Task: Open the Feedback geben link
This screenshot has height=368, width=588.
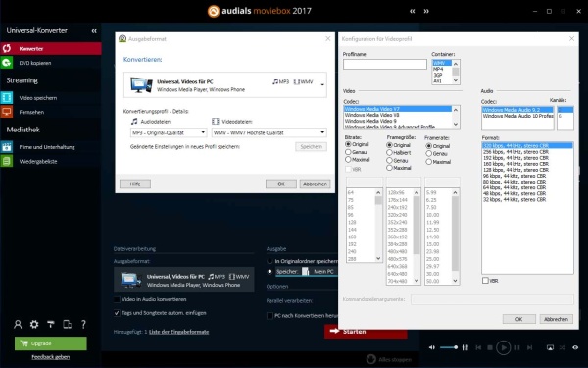Action: pos(51,357)
